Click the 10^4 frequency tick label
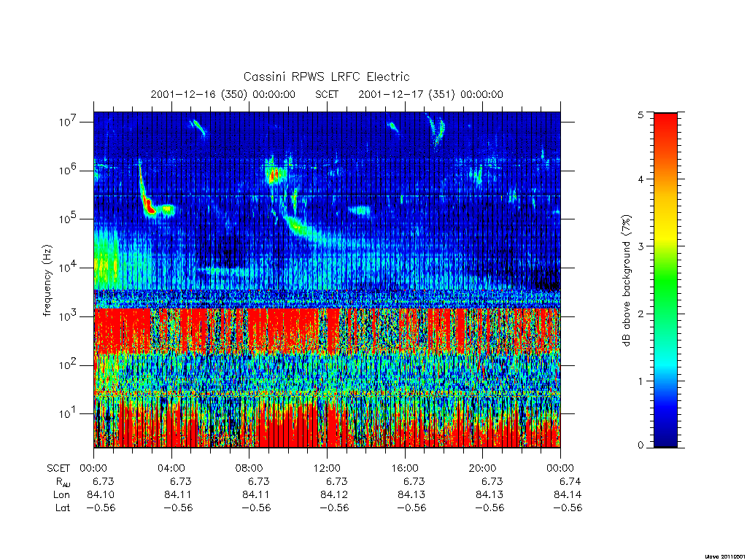 [x=69, y=268]
